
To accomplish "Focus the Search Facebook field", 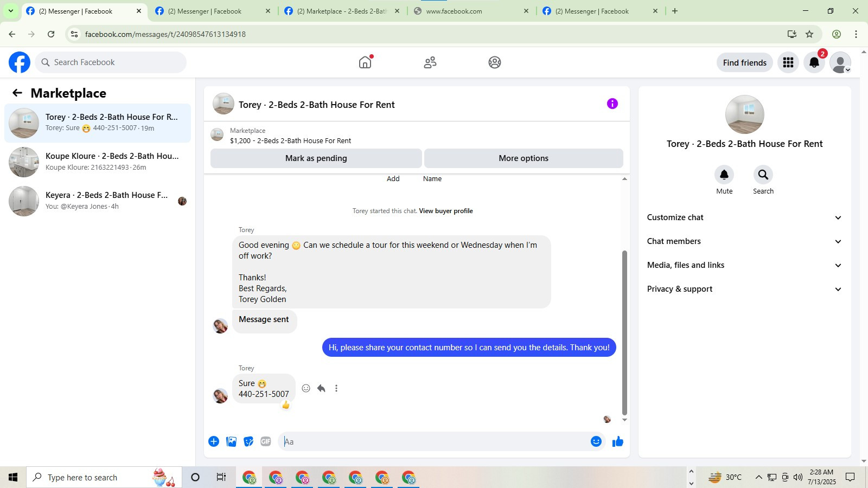I will (x=111, y=62).
